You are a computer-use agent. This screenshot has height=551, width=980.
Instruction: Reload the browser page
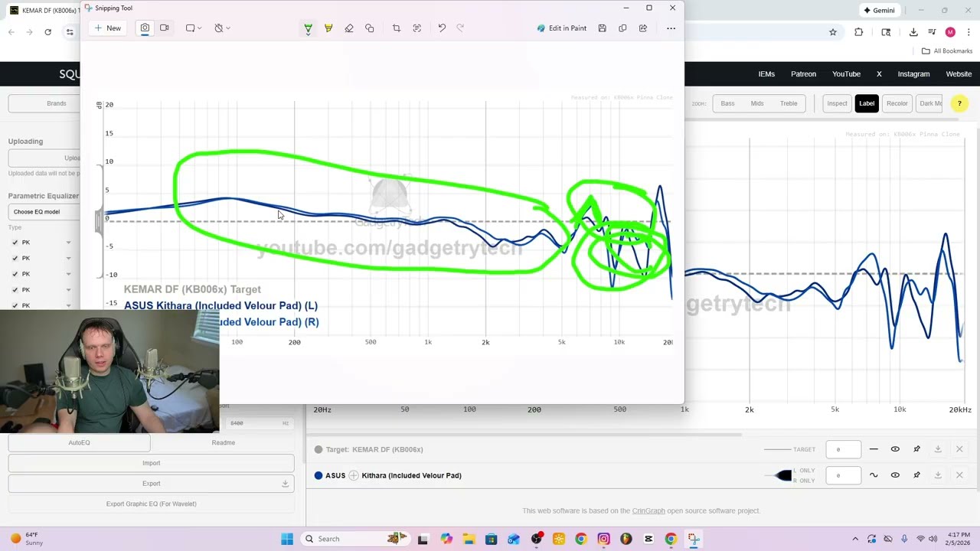pyautogui.click(x=47, y=32)
